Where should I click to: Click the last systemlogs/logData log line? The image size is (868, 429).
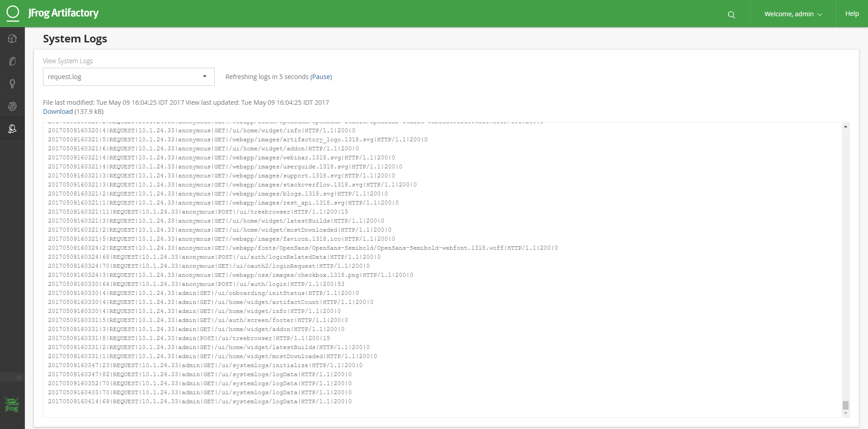click(x=200, y=401)
